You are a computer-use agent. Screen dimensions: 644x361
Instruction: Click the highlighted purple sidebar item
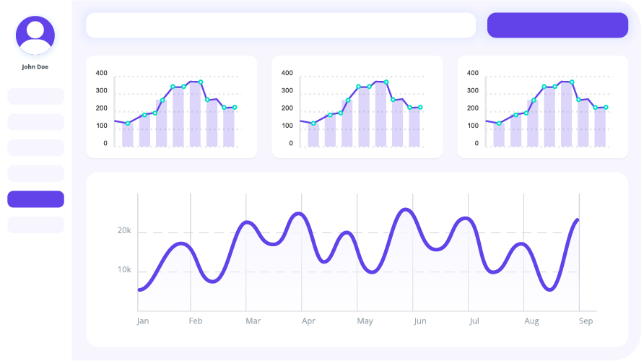tap(36, 199)
